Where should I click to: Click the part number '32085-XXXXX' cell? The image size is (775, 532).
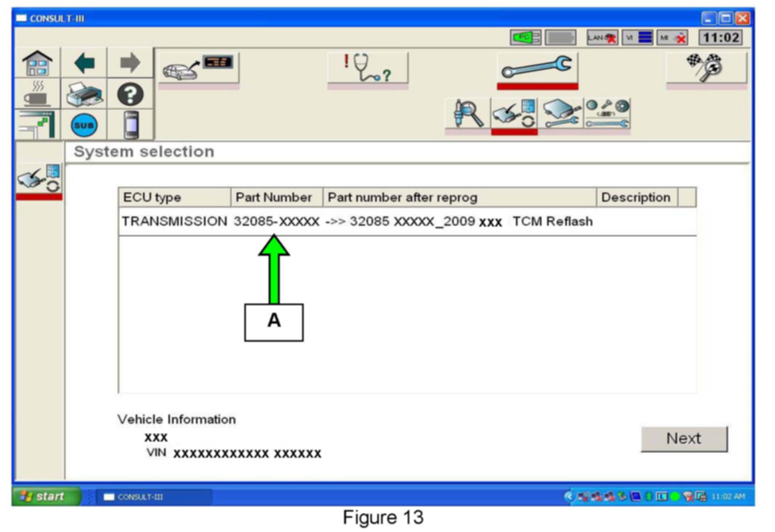coord(277,222)
